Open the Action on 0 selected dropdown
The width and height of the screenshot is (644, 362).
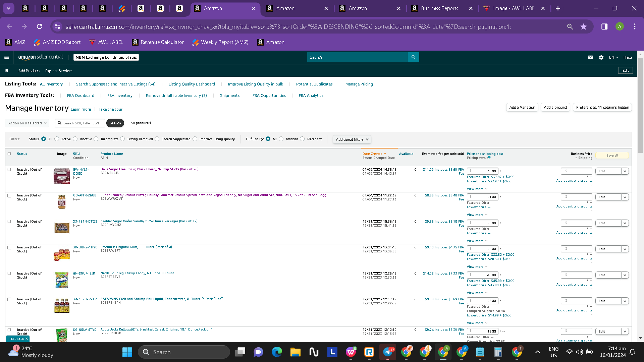tap(27, 123)
